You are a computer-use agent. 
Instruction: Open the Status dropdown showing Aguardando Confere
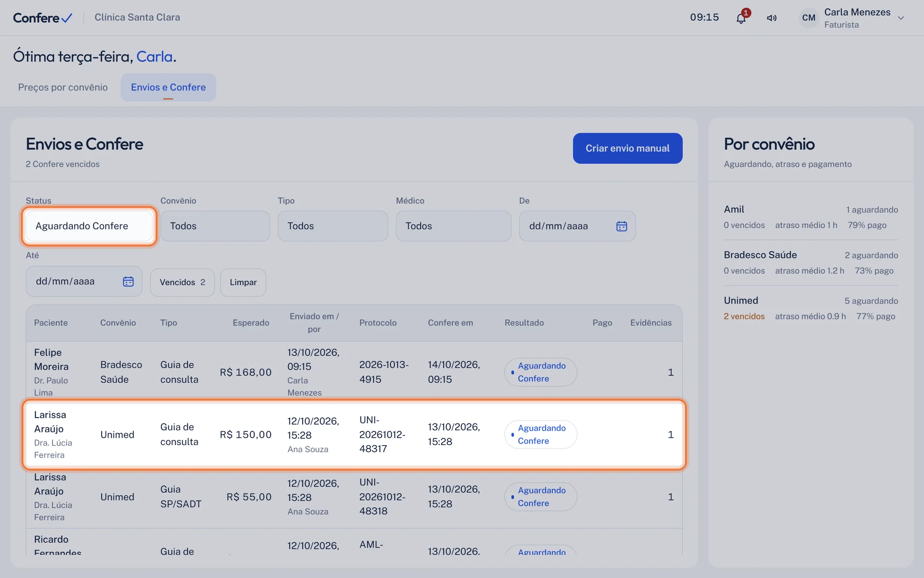tap(89, 226)
